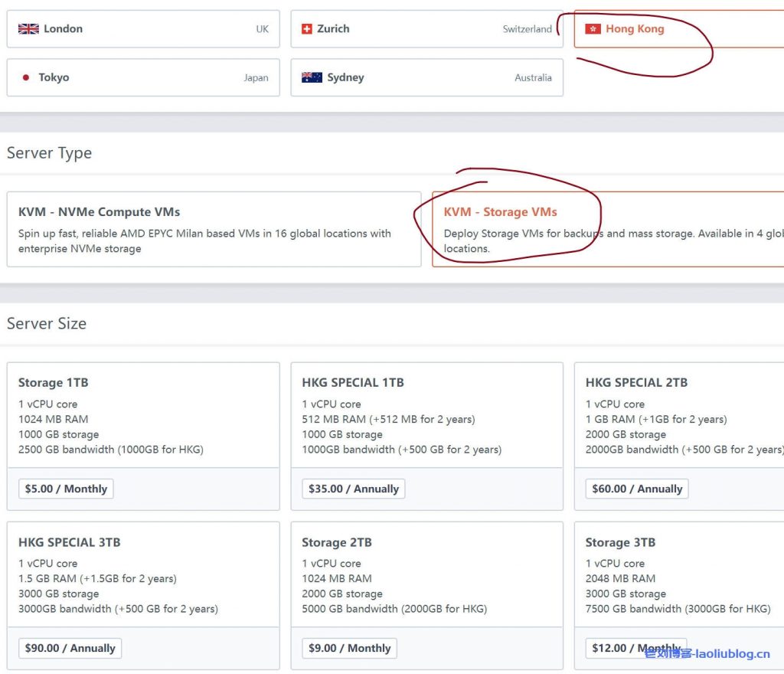
Task: Select London as the server location
Action: click(143, 29)
